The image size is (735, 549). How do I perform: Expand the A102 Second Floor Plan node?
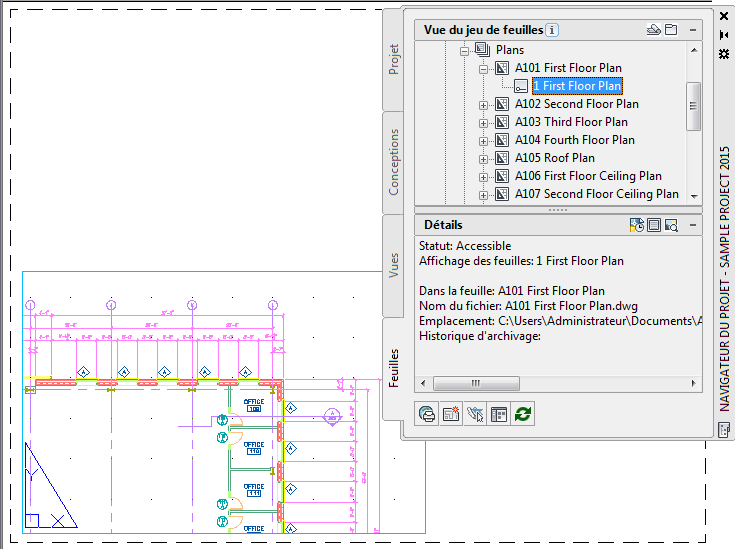(x=483, y=105)
